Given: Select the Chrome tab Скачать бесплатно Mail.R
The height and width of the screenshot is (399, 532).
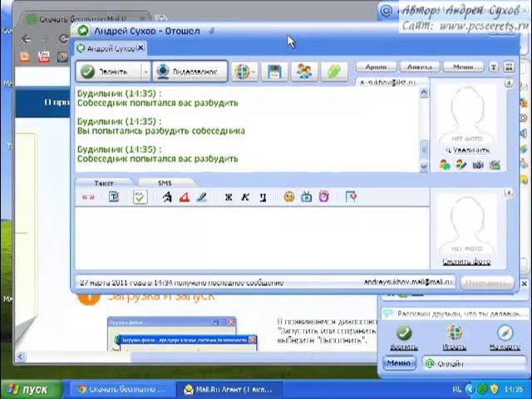Looking at the screenshot, I should point(88,18).
